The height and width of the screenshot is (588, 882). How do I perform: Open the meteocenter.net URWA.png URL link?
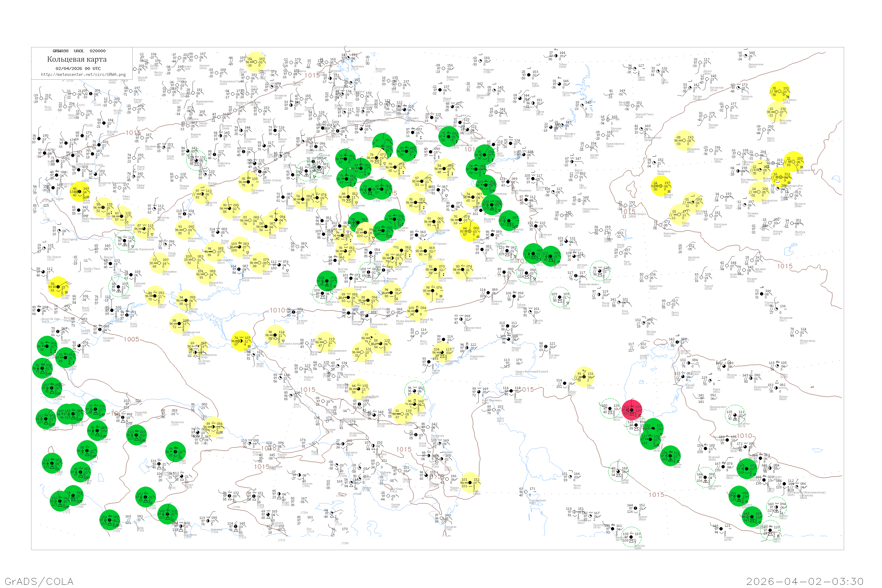coord(83,74)
